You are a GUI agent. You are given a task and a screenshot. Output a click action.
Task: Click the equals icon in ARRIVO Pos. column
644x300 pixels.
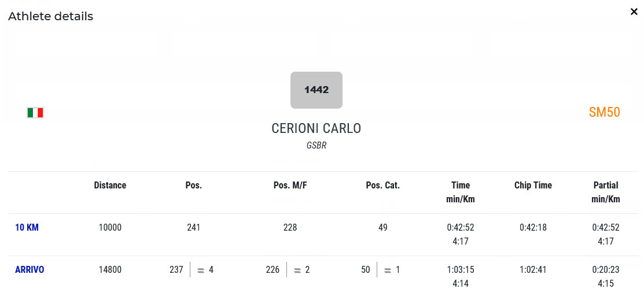201,270
